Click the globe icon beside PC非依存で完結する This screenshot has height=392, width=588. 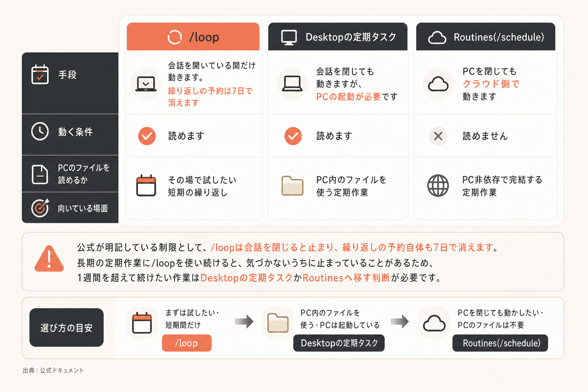pyautogui.click(x=438, y=186)
